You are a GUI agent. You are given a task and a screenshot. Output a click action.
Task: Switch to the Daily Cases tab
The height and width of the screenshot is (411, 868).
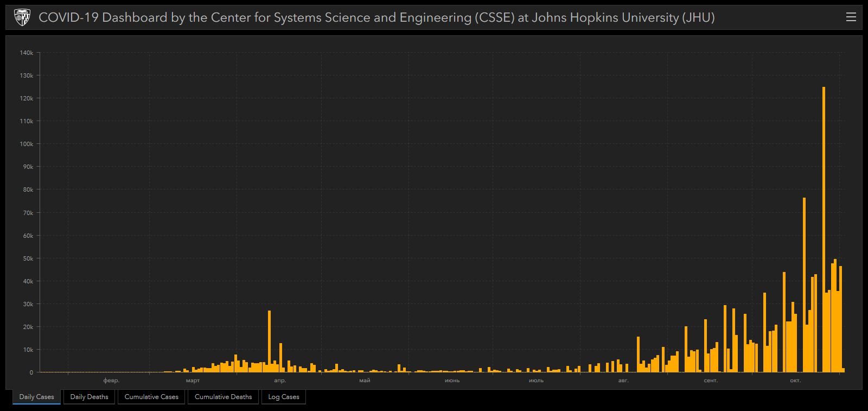click(36, 397)
